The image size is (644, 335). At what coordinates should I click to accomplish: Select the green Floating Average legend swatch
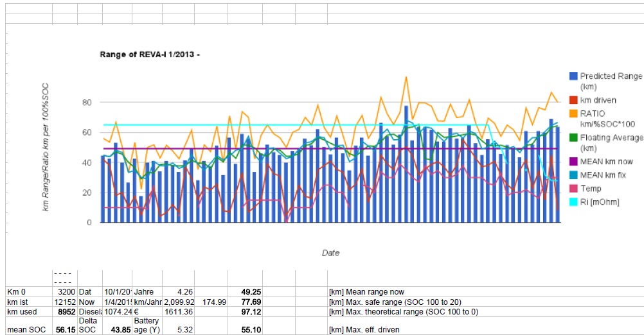tap(574, 137)
